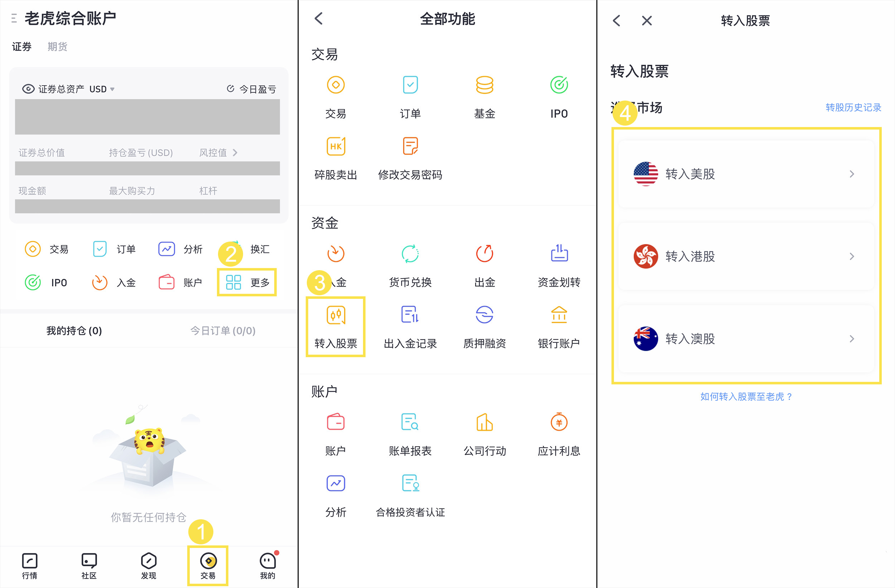This screenshot has height=588, width=895.
Task: Tap the US flag icon
Action: pyautogui.click(x=646, y=174)
